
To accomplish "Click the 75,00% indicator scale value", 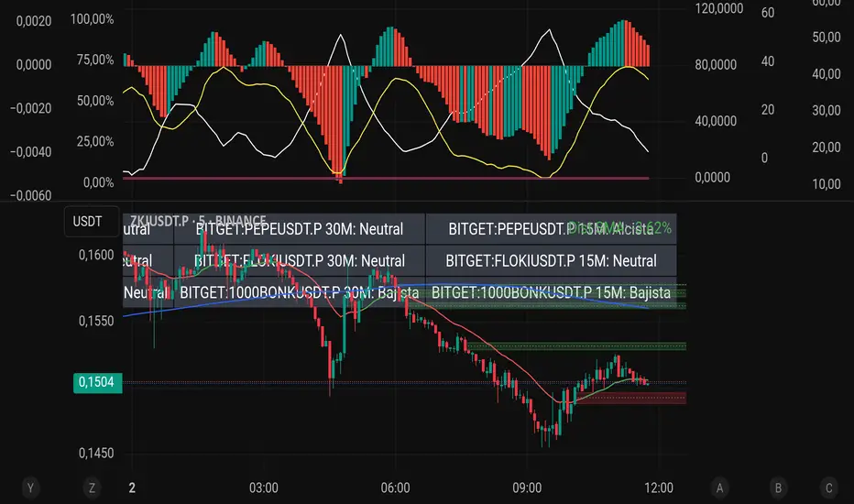I will pyautogui.click(x=95, y=60).
